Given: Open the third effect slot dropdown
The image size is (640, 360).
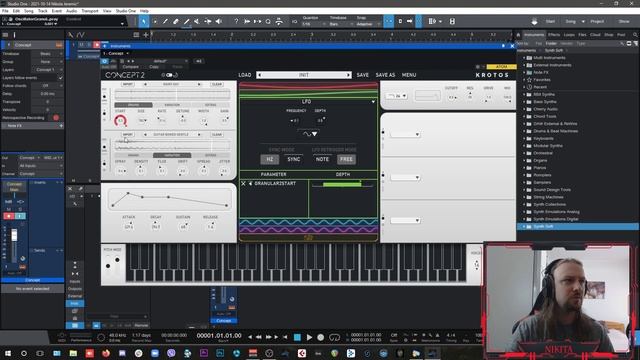Looking at the screenshot, I should coord(405,220).
